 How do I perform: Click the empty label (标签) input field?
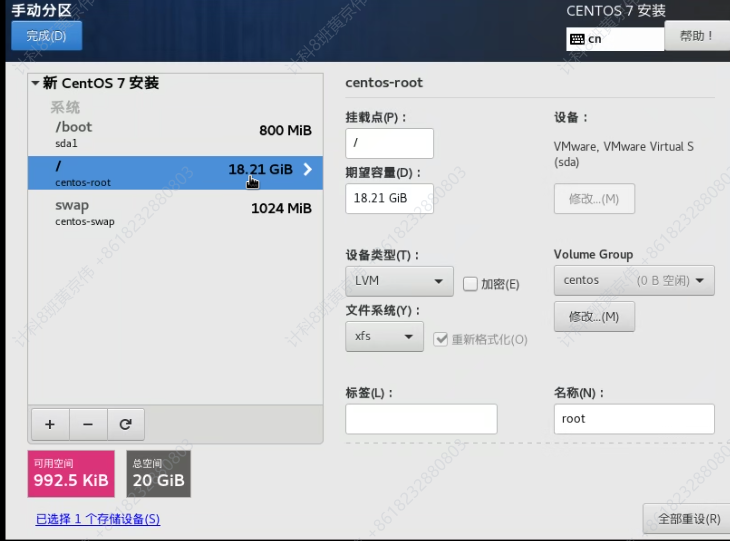pos(421,419)
